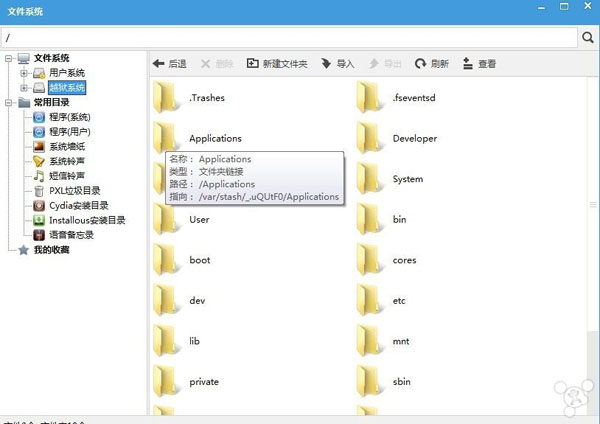Select the .fseventsd folder
Image resolution: width=600 pixels, height=424 pixels.
(x=396, y=98)
